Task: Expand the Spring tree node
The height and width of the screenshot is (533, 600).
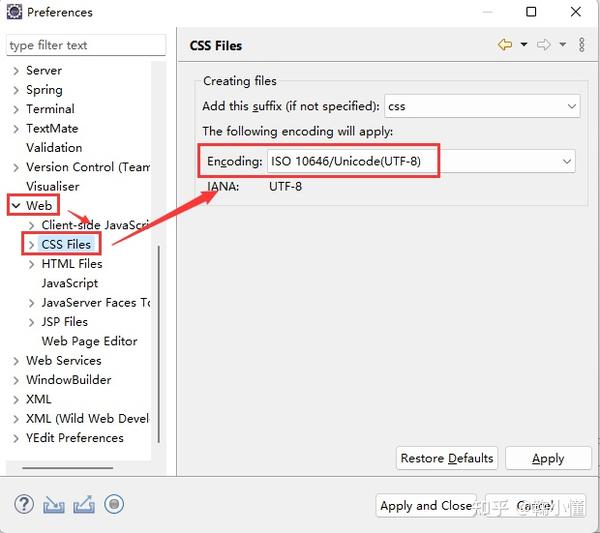Action: 16,90
